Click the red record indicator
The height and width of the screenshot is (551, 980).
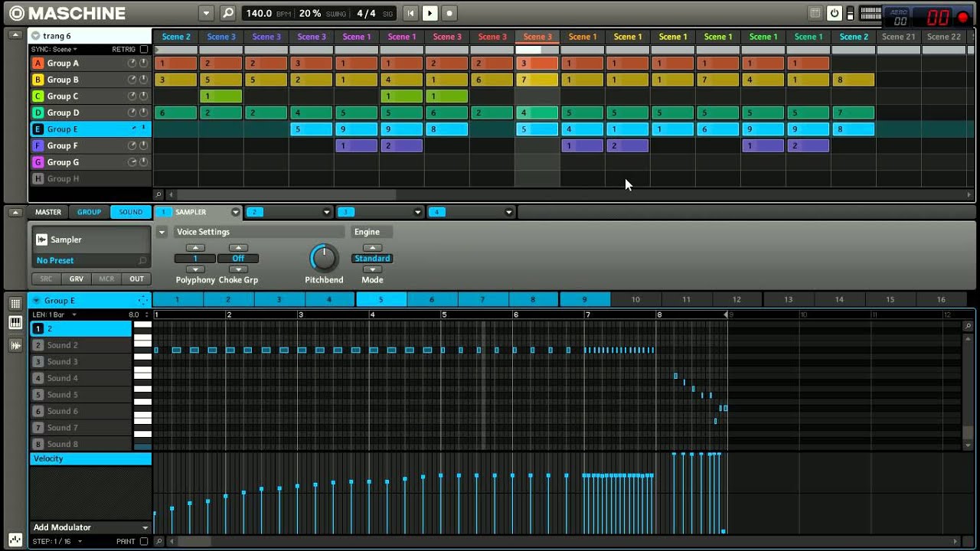963,17
